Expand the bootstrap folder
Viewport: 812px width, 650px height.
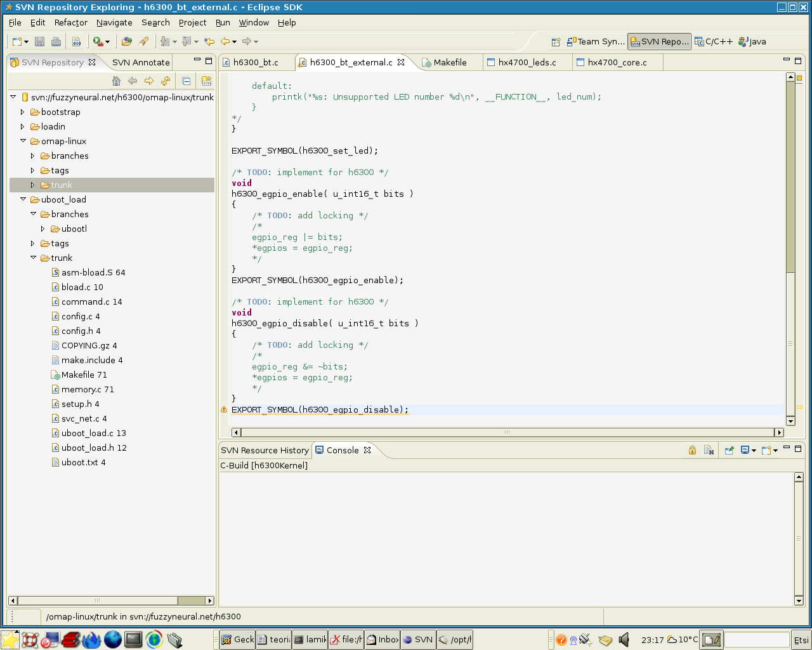click(x=22, y=112)
